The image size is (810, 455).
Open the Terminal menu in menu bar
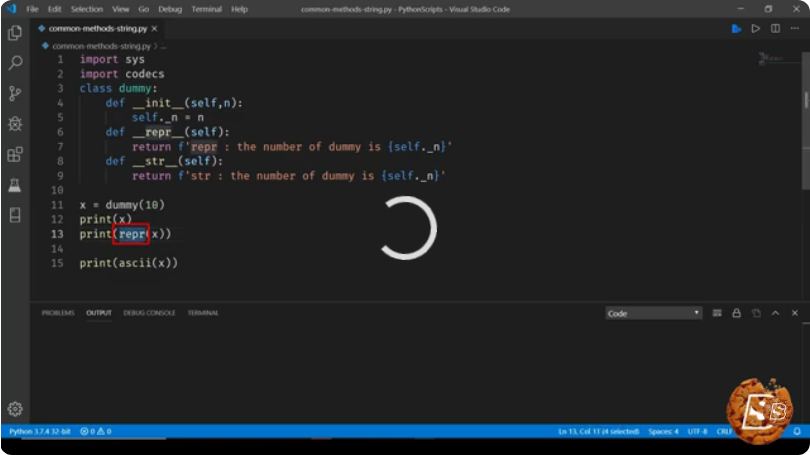pyautogui.click(x=207, y=9)
